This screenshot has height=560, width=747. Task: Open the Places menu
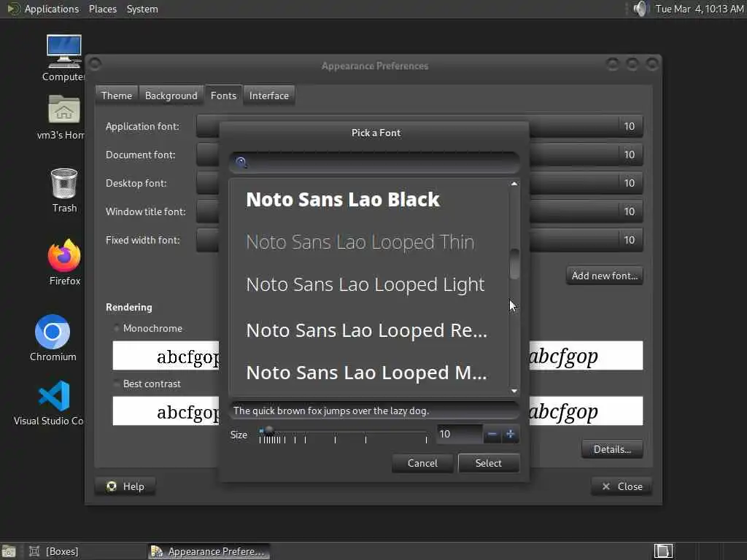pos(103,9)
